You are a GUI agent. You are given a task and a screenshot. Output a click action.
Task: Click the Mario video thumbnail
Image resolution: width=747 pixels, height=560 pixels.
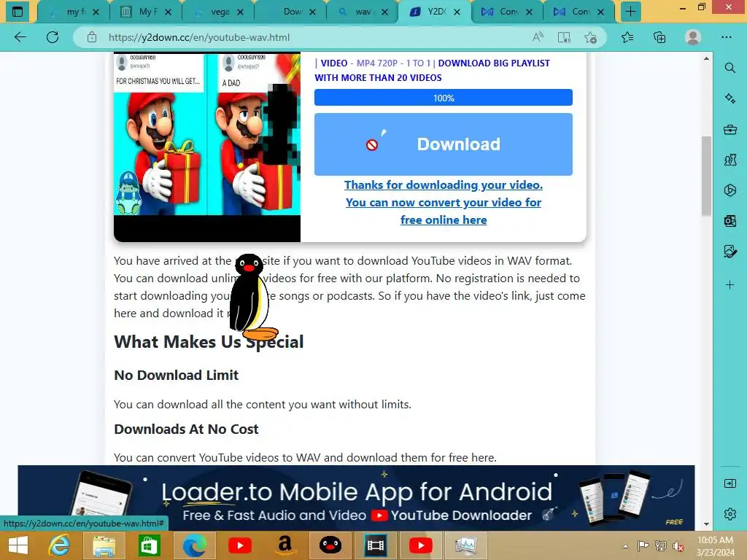[206, 147]
